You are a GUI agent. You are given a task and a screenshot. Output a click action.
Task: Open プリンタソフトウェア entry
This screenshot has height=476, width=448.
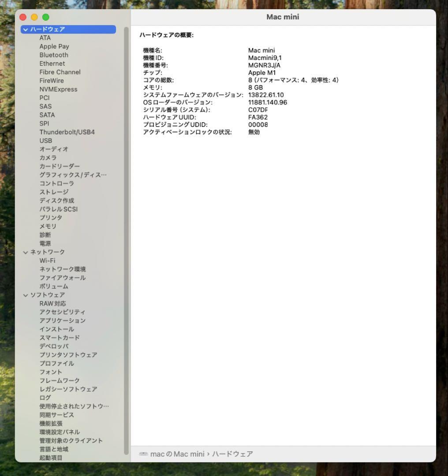[68, 354]
